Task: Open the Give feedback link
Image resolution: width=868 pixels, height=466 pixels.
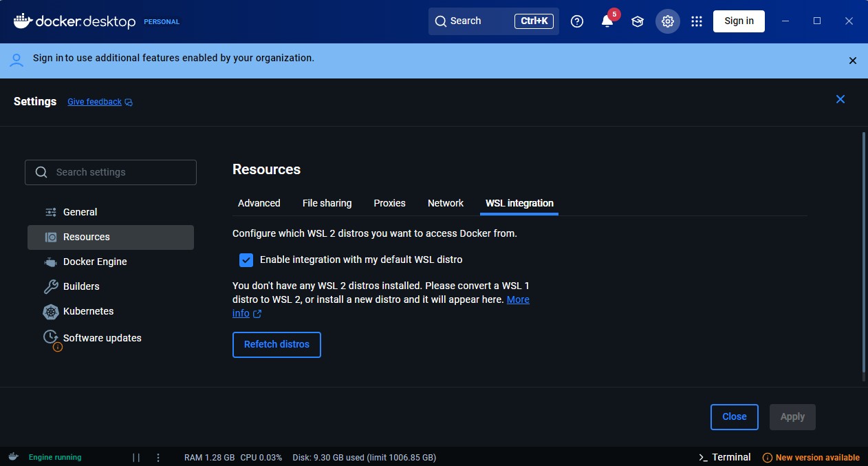Action: [95, 102]
